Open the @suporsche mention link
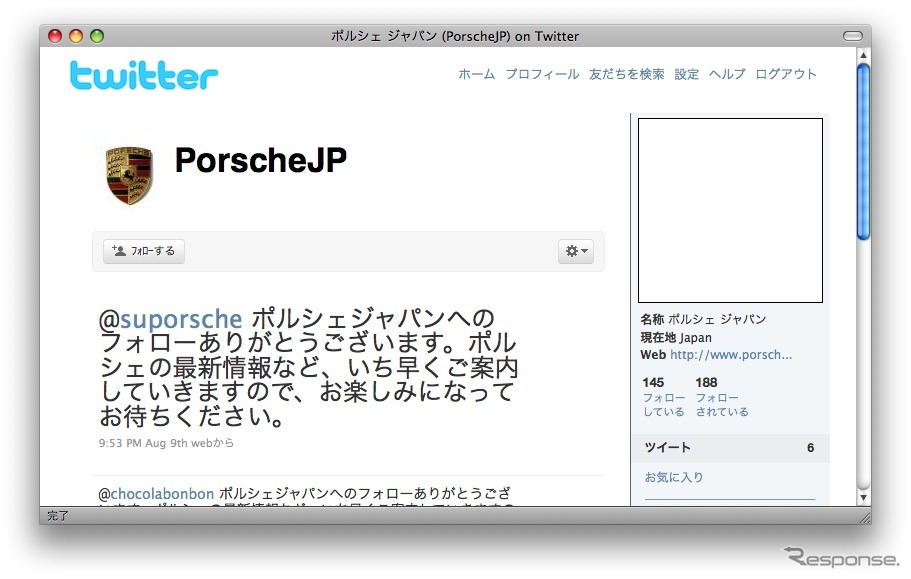 (171, 320)
